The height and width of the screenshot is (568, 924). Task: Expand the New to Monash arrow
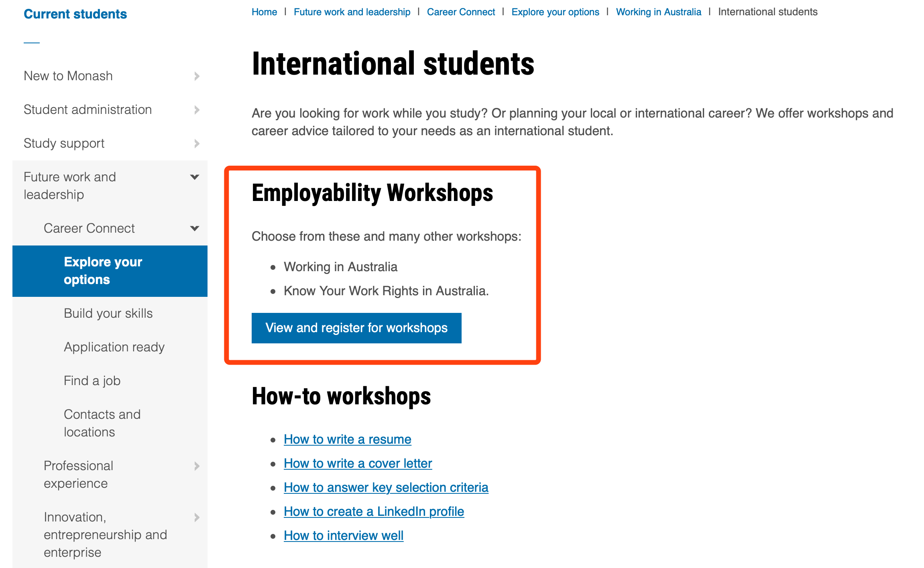click(x=197, y=76)
